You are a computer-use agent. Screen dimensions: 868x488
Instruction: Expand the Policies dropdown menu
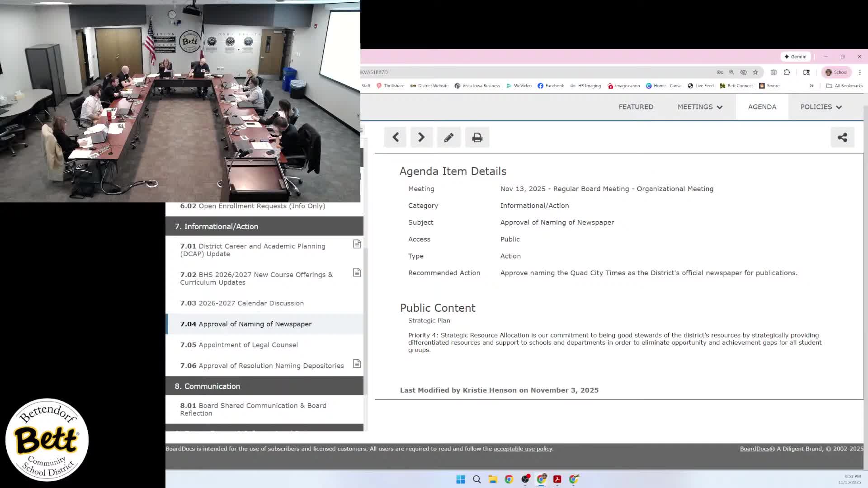[821, 107]
